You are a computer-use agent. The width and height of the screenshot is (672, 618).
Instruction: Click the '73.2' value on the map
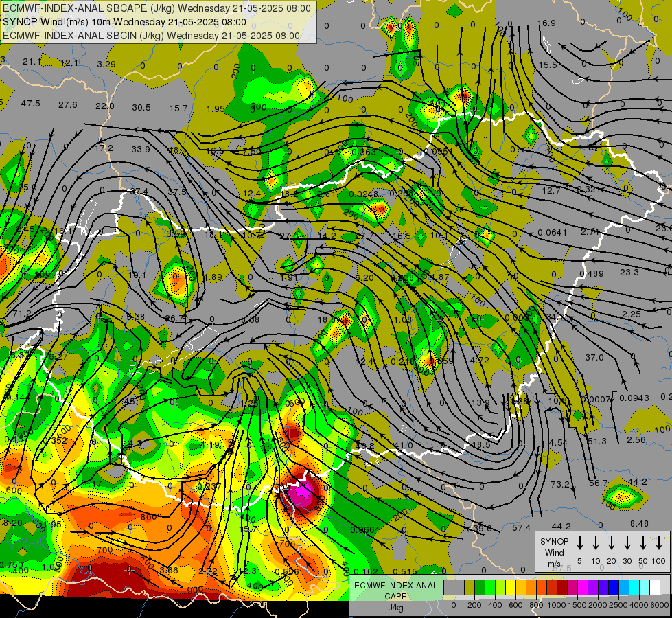tap(559, 484)
